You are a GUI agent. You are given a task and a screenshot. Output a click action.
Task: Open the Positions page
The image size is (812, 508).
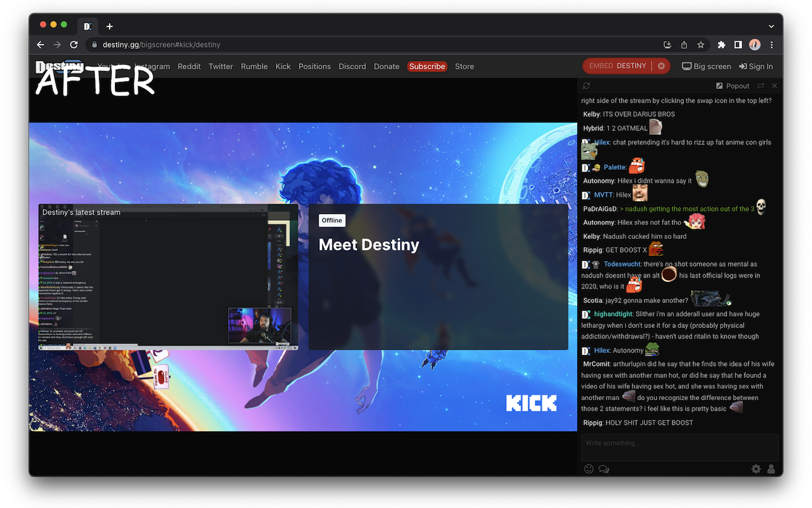click(315, 66)
